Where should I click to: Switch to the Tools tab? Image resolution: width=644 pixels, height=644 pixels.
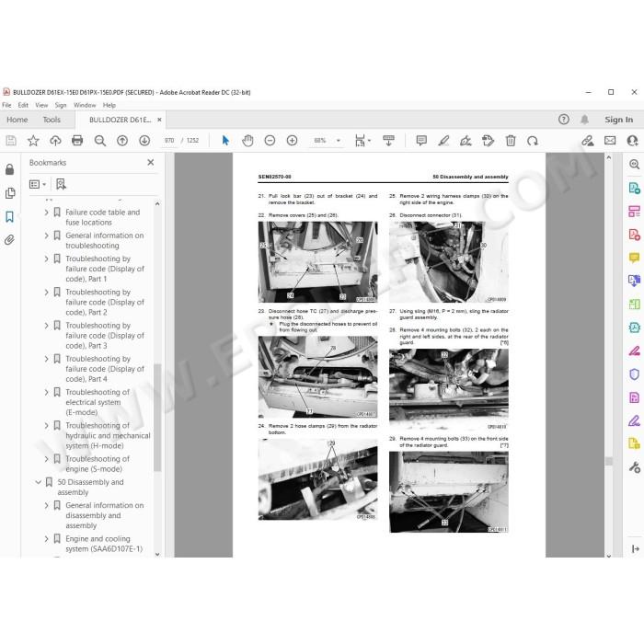pos(52,120)
